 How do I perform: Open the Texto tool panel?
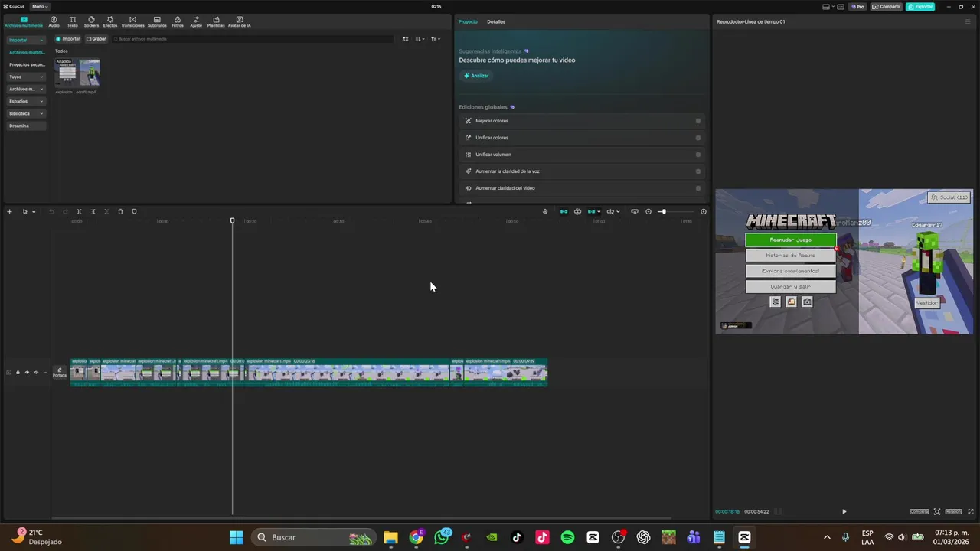point(73,21)
